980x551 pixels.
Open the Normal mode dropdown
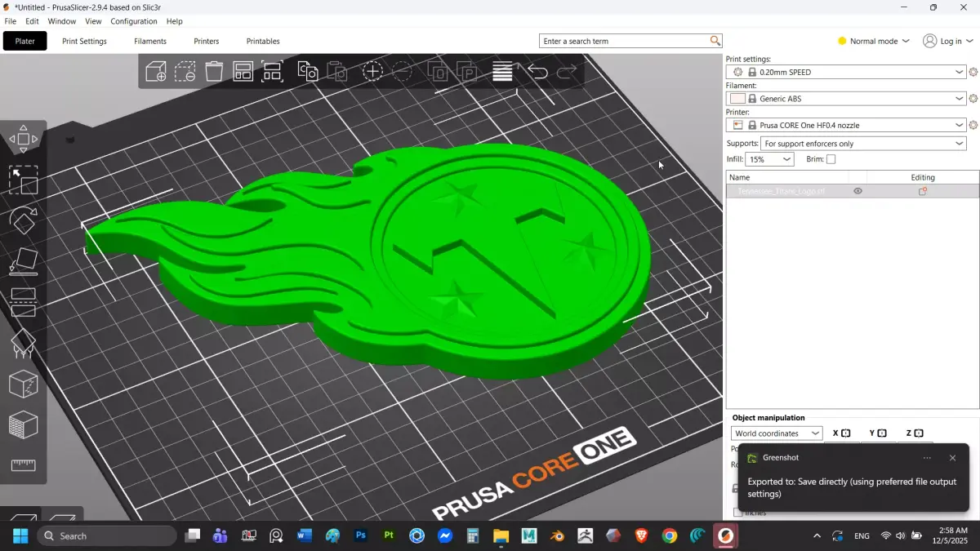(x=873, y=41)
